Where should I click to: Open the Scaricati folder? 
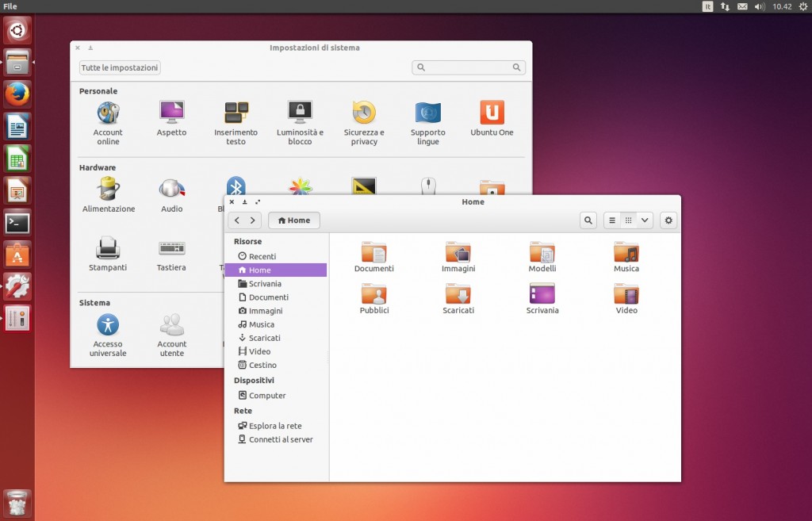458,295
